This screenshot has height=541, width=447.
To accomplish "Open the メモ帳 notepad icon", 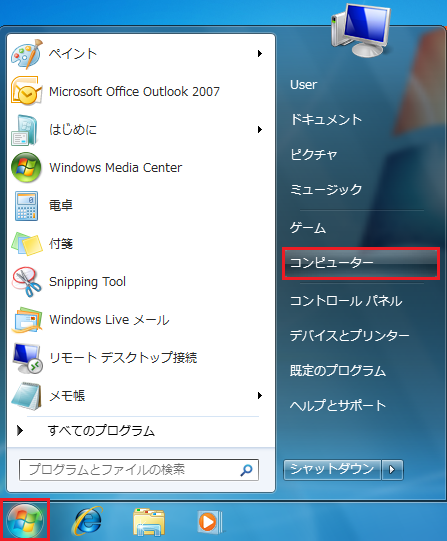I will click(x=27, y=396).
